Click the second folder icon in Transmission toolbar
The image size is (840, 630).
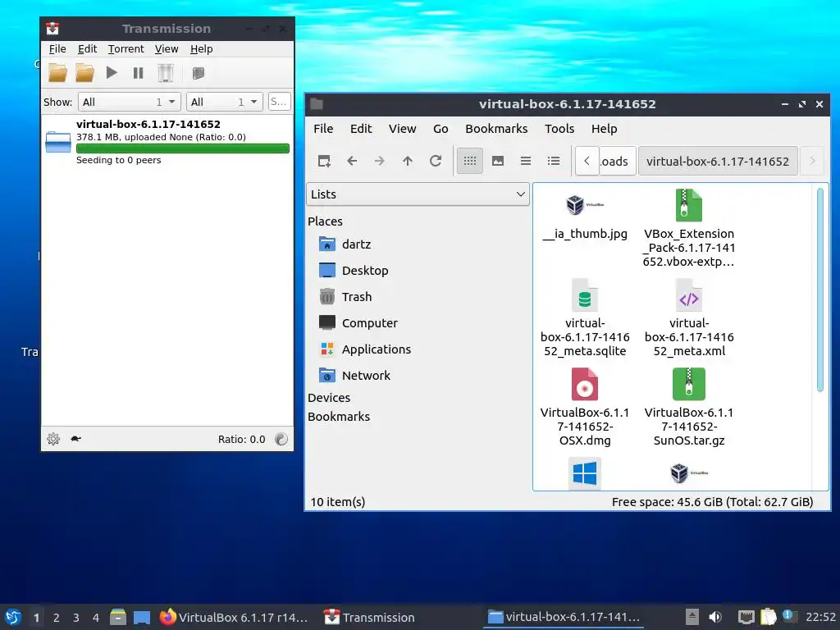point(84,73)
